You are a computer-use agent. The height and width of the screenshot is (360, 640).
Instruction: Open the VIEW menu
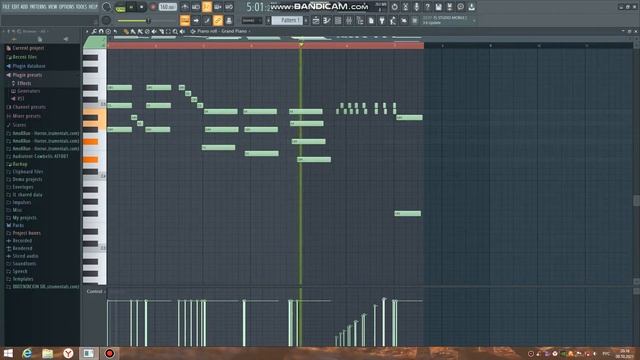tap(53, 7)
